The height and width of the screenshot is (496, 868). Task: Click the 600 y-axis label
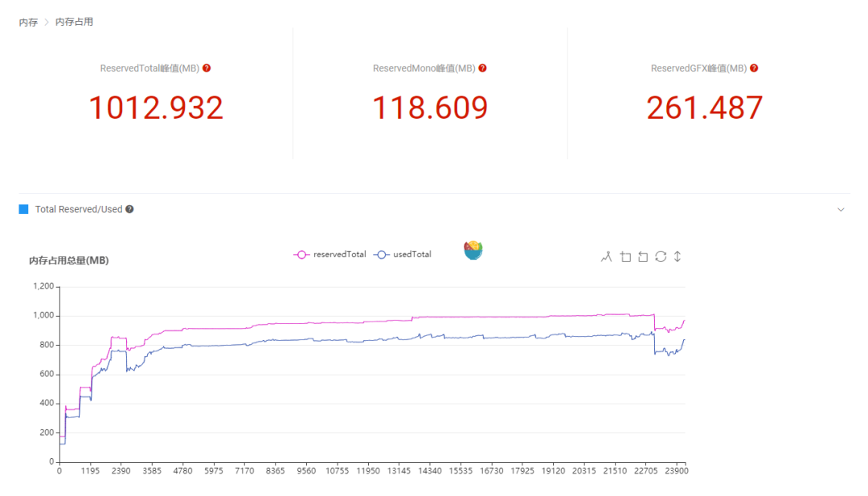click(x=47, y=375)
